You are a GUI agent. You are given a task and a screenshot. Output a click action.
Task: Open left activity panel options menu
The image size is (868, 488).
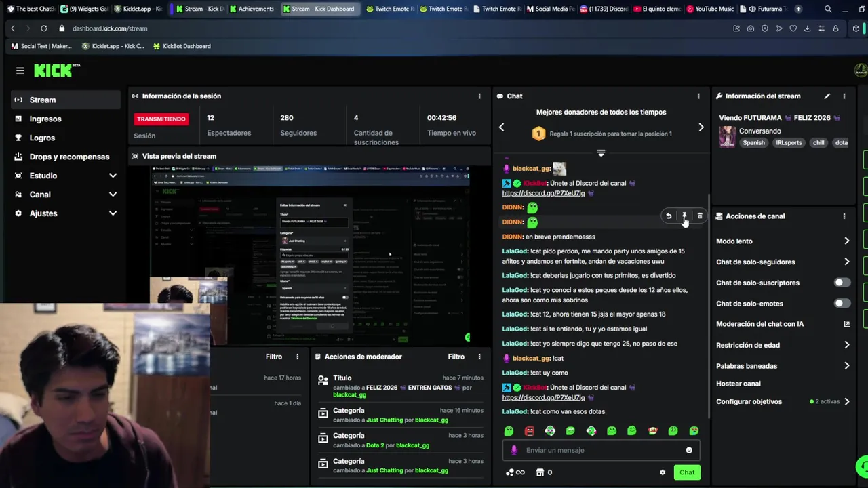[x=297, y=357]
